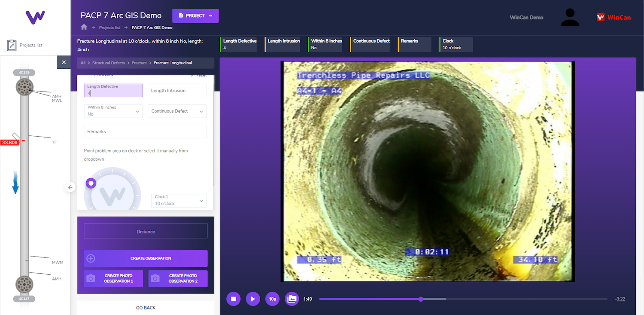Go to Fracture breadcrumb level

(x=139, y=63)
